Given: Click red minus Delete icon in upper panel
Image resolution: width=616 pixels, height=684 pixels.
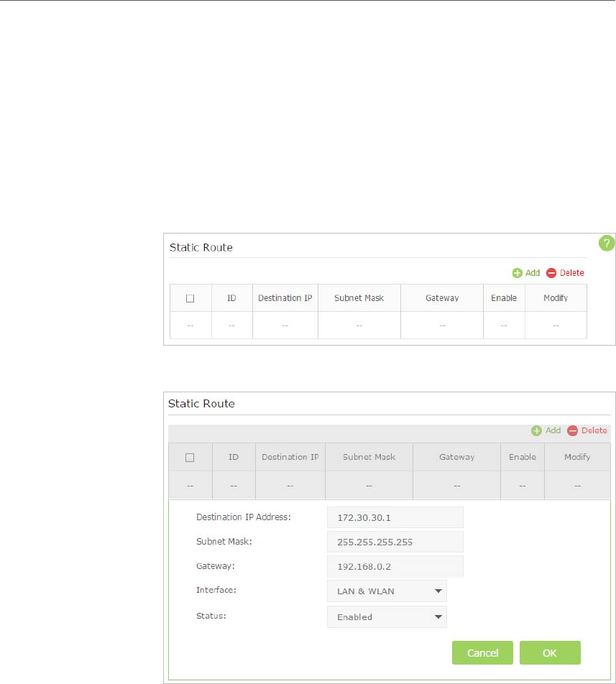Looking at the screenshot, I should pos(551,273).
